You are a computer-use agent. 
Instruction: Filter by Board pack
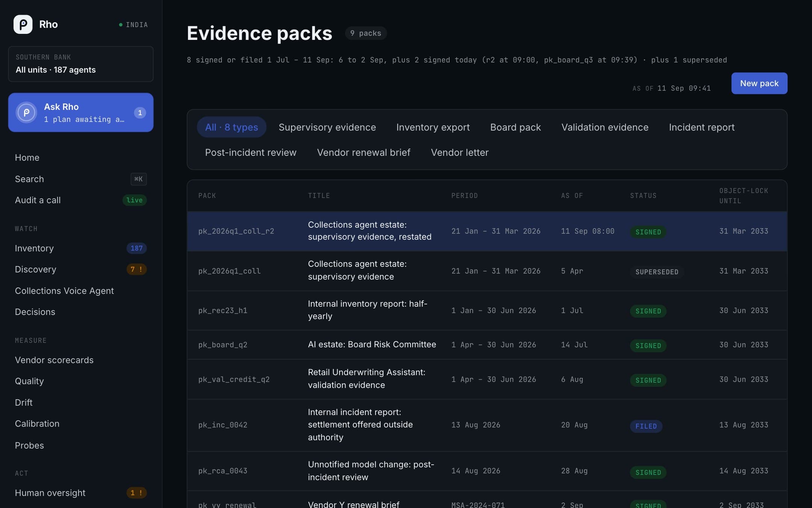[x=515, y=127]
